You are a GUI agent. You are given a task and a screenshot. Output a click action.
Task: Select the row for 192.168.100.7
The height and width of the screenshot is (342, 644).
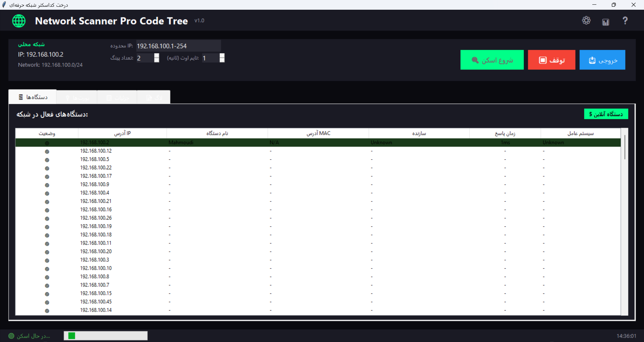(x=318, y=285)
